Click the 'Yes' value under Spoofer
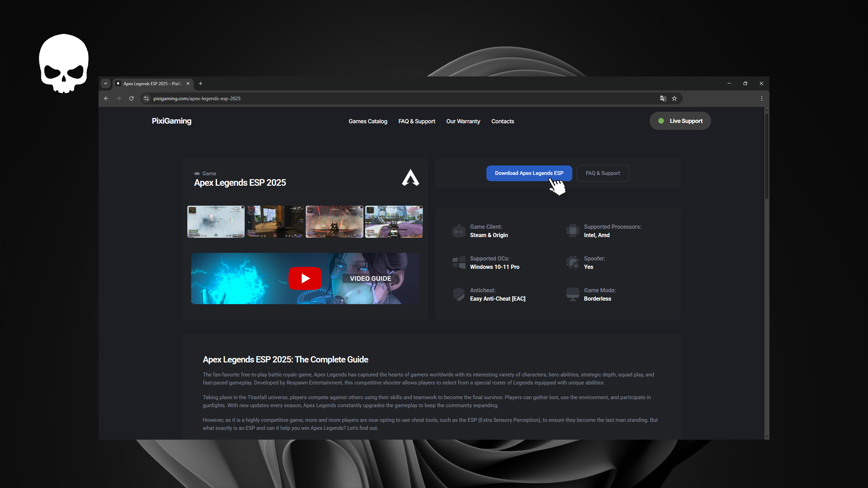Viewport: 868px width, 488px height. pyautogui.click(x=588, y=267)
